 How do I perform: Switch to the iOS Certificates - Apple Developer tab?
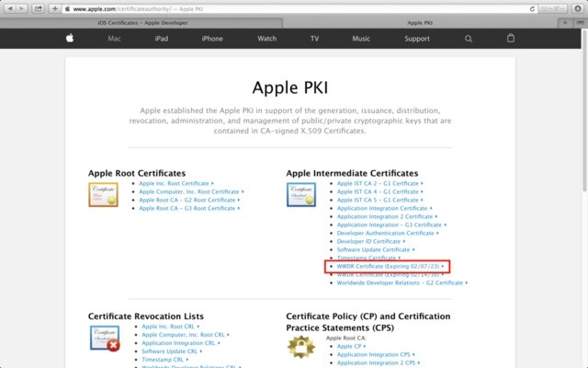(x=142, y=23)
